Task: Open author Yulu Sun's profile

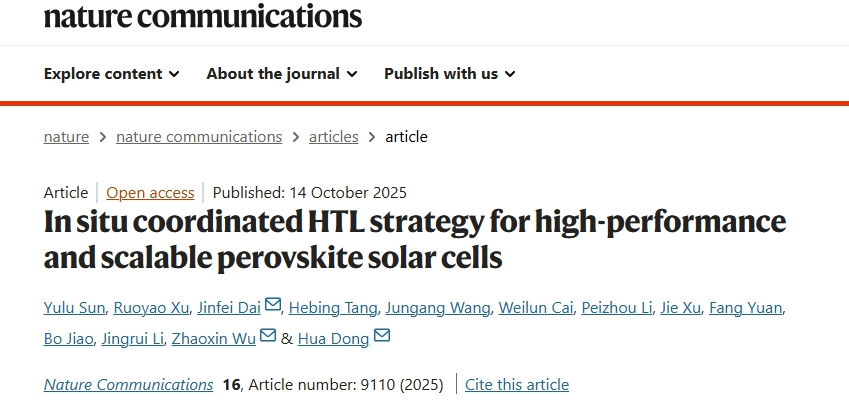Action: tap(74, 306)
